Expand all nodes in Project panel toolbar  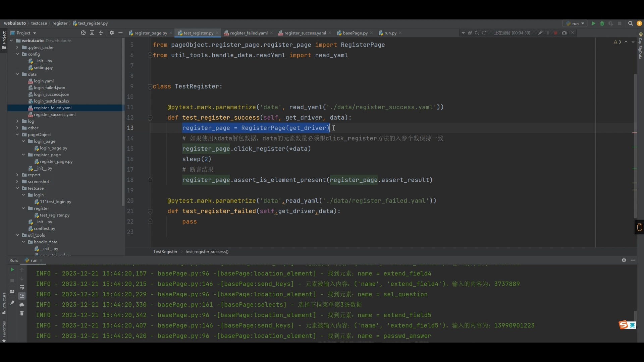tap(92, 33)
